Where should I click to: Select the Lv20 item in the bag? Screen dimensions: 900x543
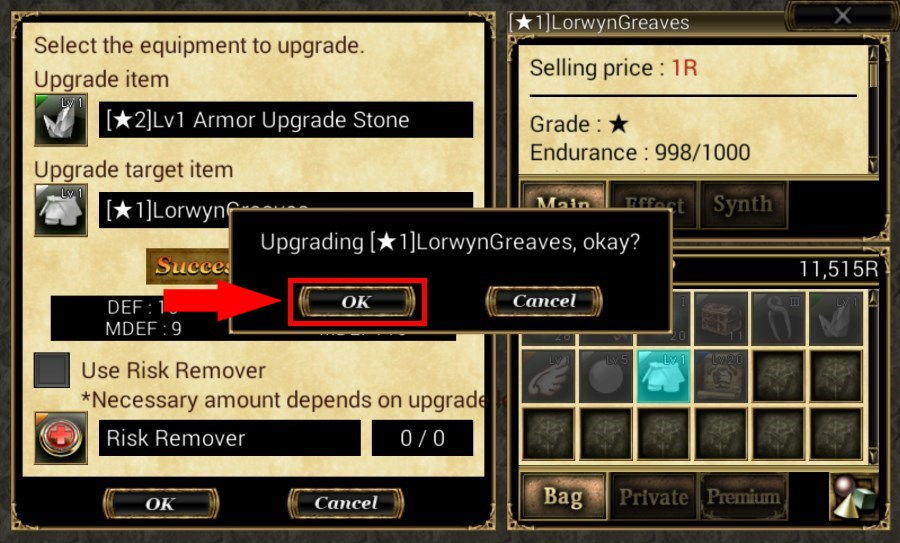coord(721,376)
